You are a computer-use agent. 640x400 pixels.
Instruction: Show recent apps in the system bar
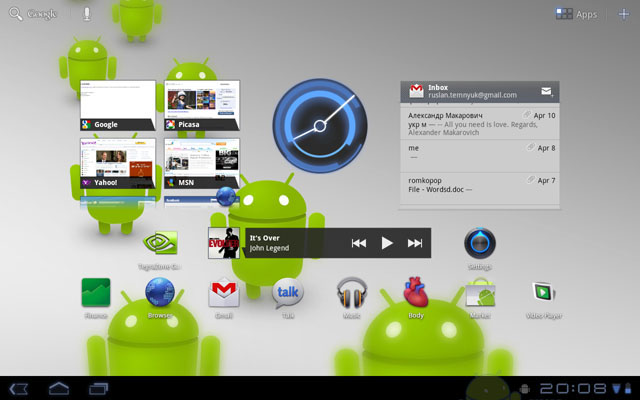coord(98,388)
